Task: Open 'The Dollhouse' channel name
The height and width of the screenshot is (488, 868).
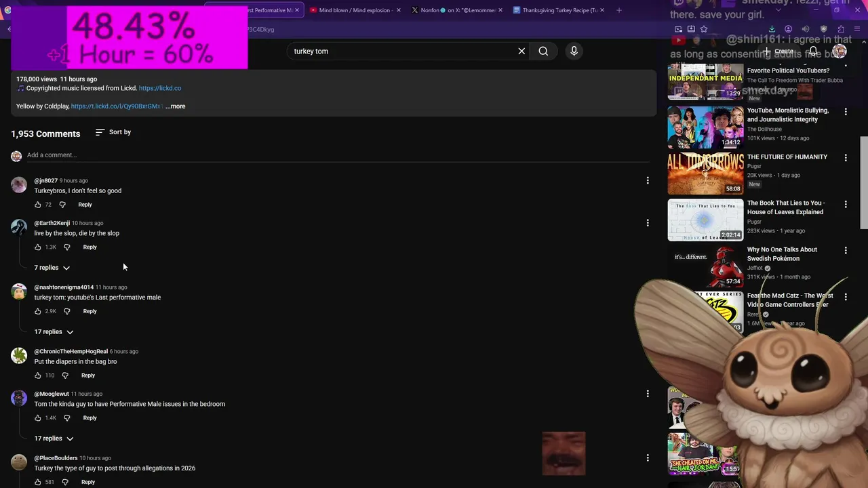Action: coord(764,129)
